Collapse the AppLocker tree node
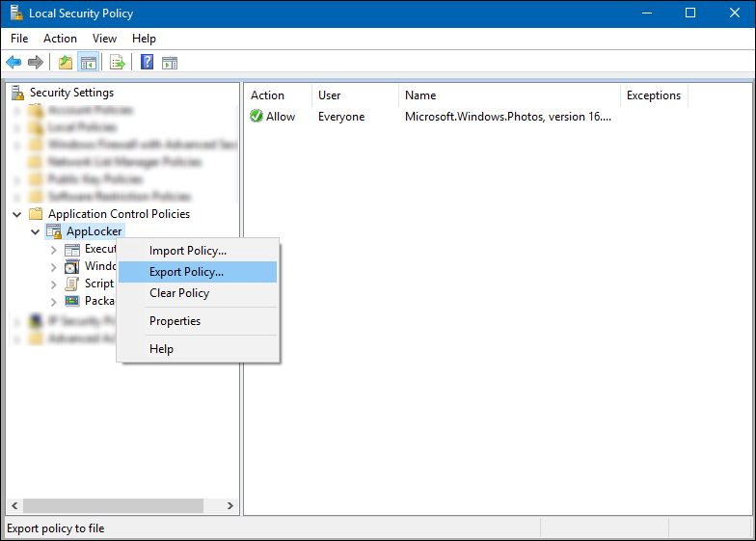 coord(36,231)
